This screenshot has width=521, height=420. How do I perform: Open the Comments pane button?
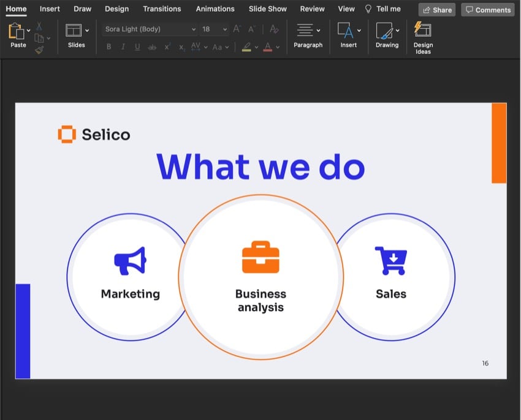pos(488,10)
